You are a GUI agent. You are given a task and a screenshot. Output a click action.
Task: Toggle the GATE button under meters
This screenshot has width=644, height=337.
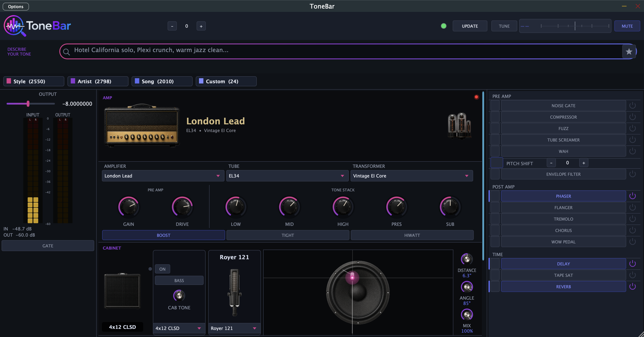coord(48,246)
